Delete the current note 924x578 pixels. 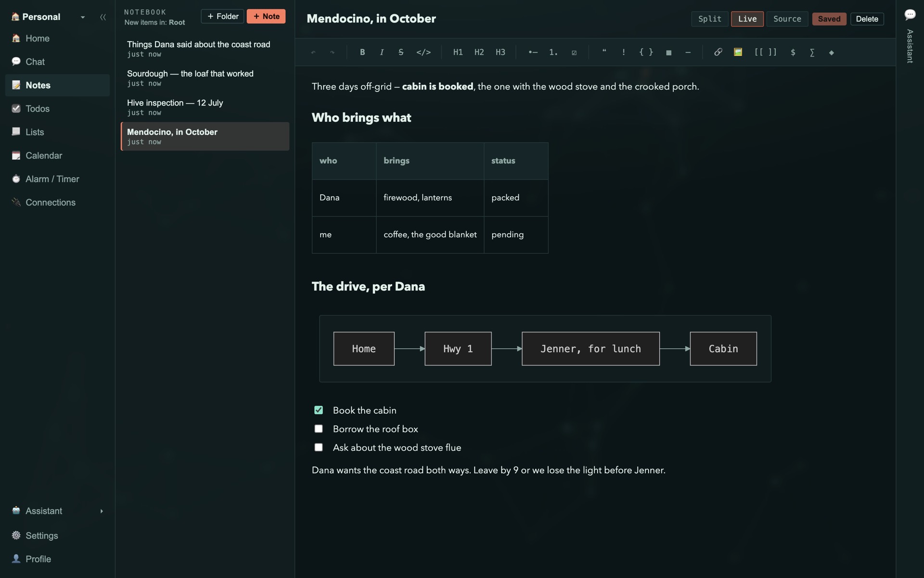867,19
